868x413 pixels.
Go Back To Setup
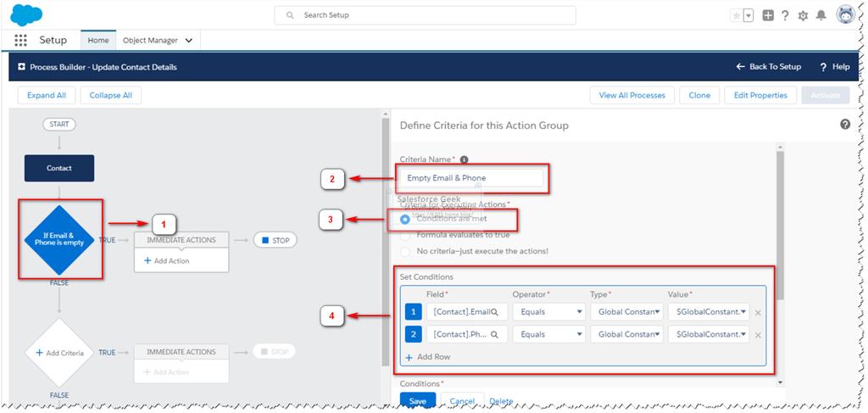pos(768,66)
